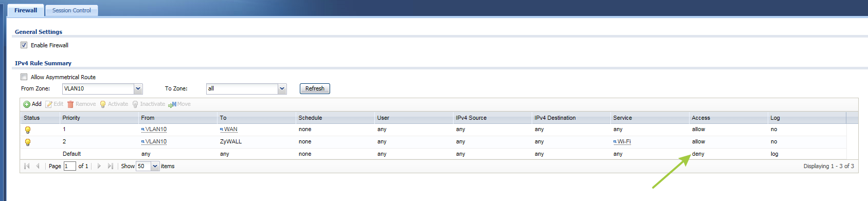Click the Remove trash can icon
This screenshot has height=201, width=868.
click(70, 104)
